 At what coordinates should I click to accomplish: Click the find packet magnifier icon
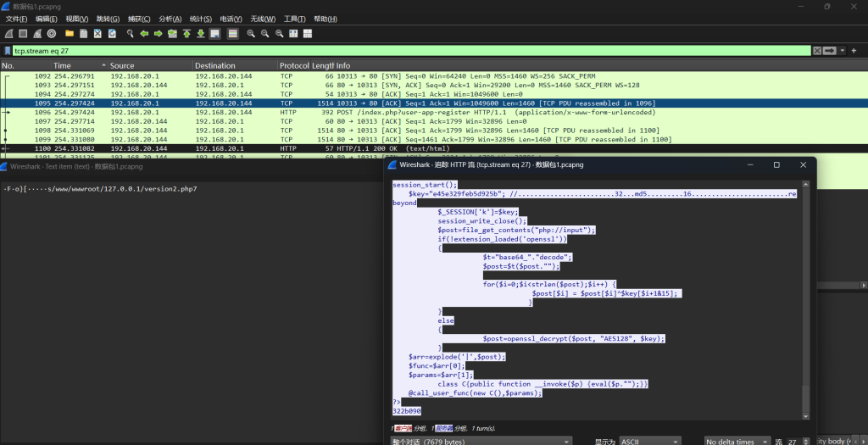pyautogui.click(x=130, y=34)
